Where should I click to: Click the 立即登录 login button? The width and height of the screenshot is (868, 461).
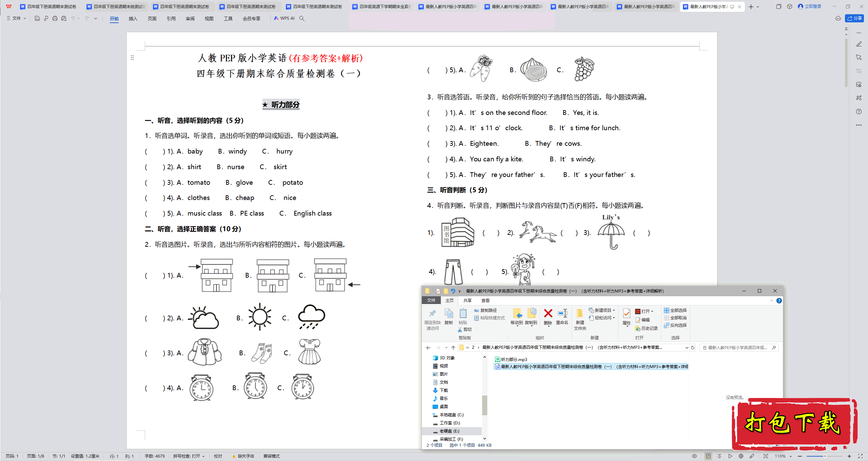click(x=810, y=6)
